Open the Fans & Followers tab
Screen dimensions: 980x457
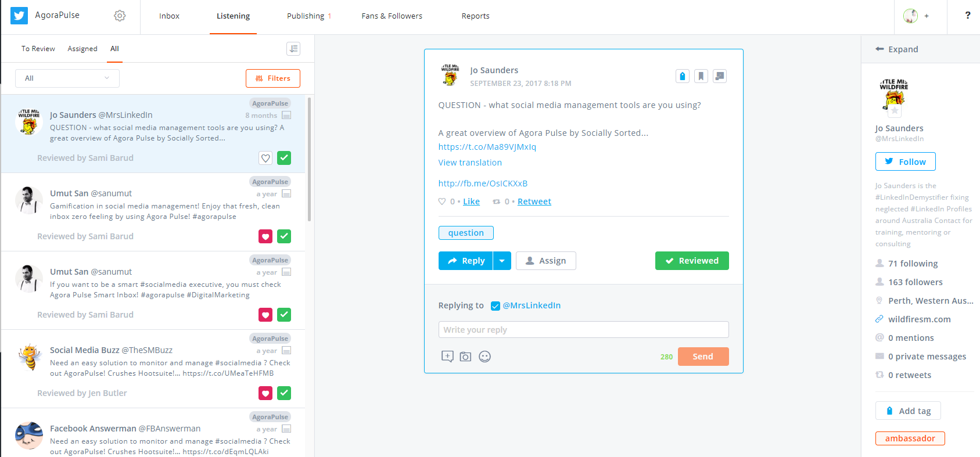tap(392, 16)
